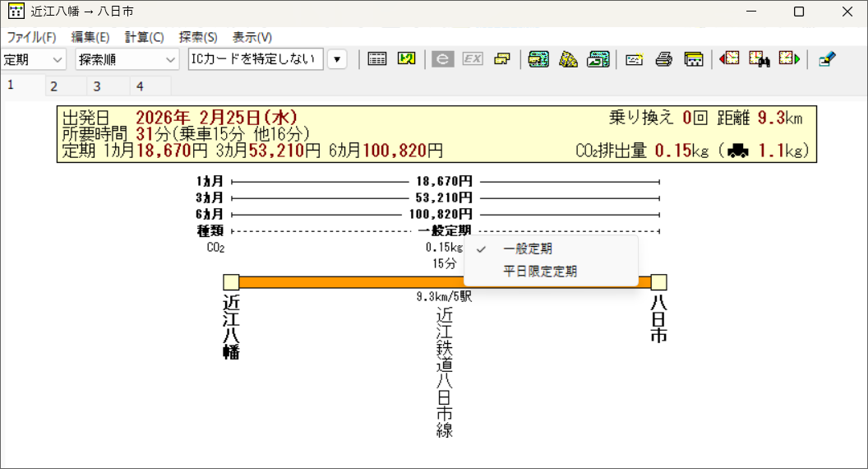Open the 探索順 sort order dropdown
The width and height of the screenshot is (868, 469).
[x=127, y=59]
